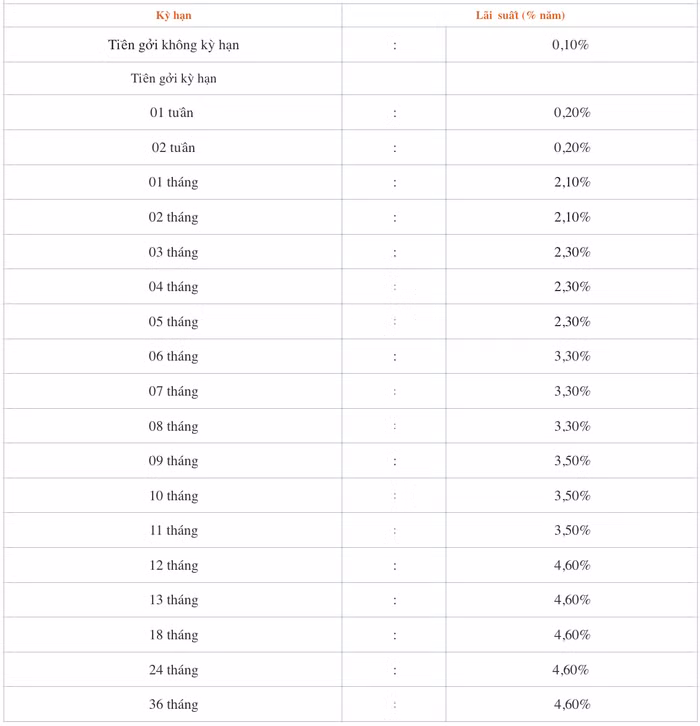Click the "01 tháng" term cell

tap(173, 183)
